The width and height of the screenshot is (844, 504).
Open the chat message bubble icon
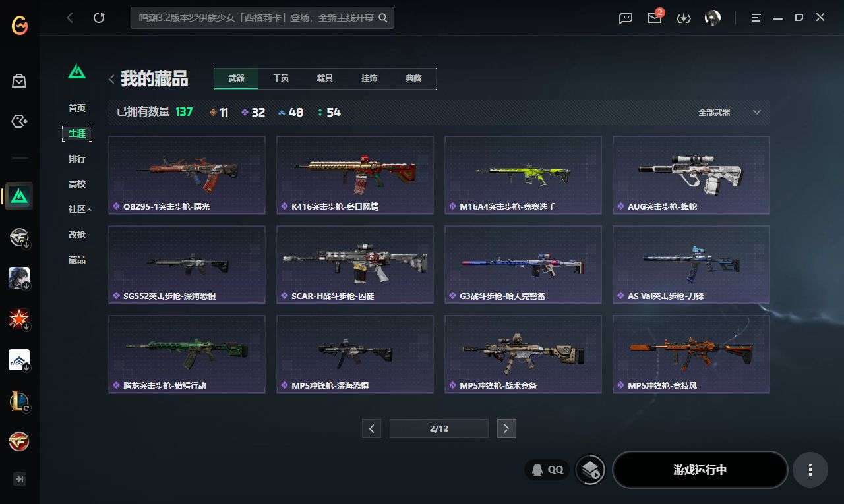626,18
